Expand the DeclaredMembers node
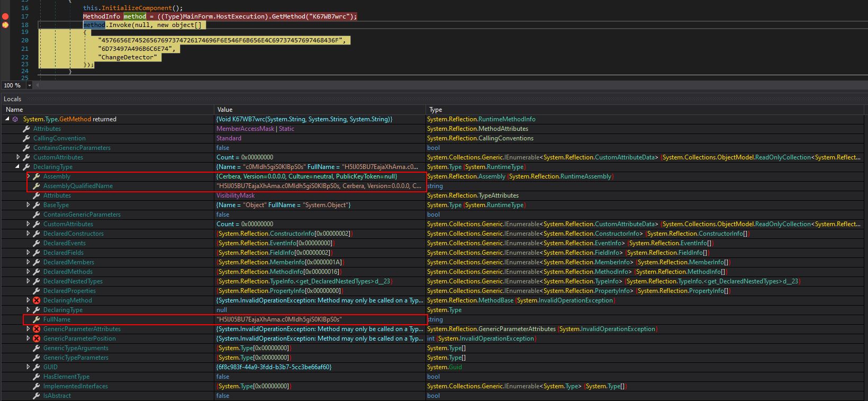The width and height of the screenshot is (868, 401). coord(28,262)
